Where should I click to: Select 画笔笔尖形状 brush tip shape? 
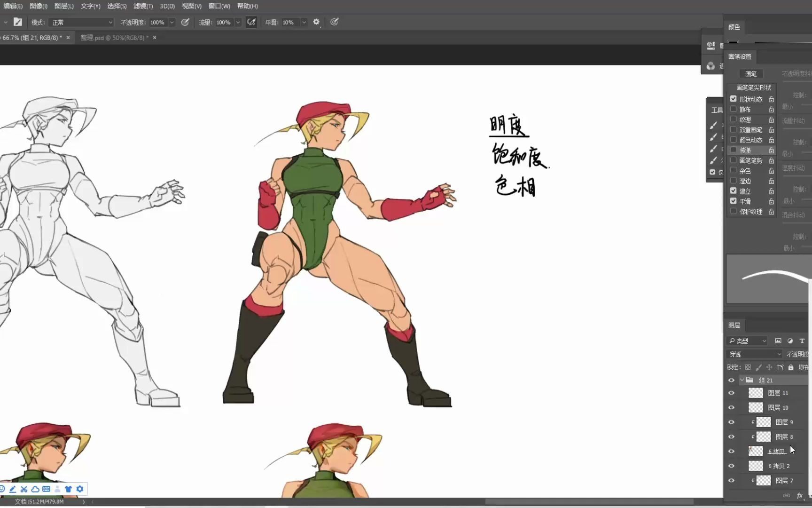pos(753,87)
